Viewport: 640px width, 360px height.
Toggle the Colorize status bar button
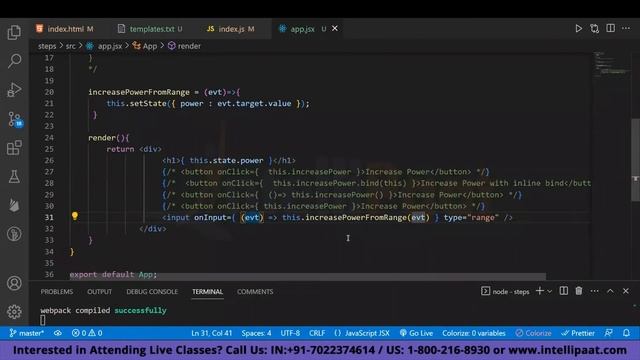tap(533, 333)
